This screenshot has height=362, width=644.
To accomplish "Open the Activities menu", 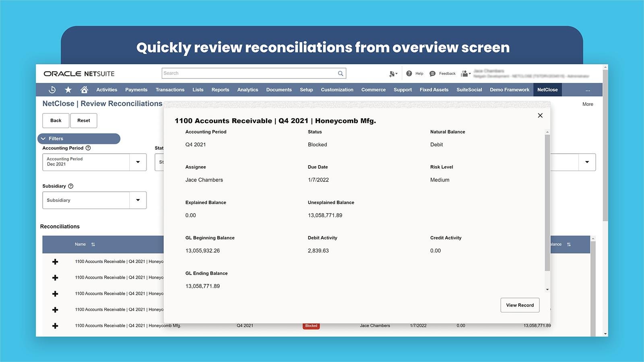I will 107,90.
